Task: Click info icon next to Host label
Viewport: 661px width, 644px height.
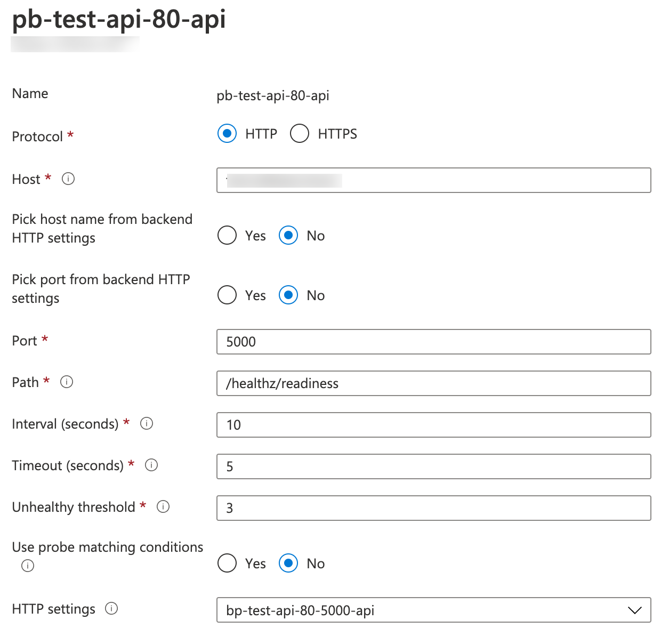Action: 68,179
